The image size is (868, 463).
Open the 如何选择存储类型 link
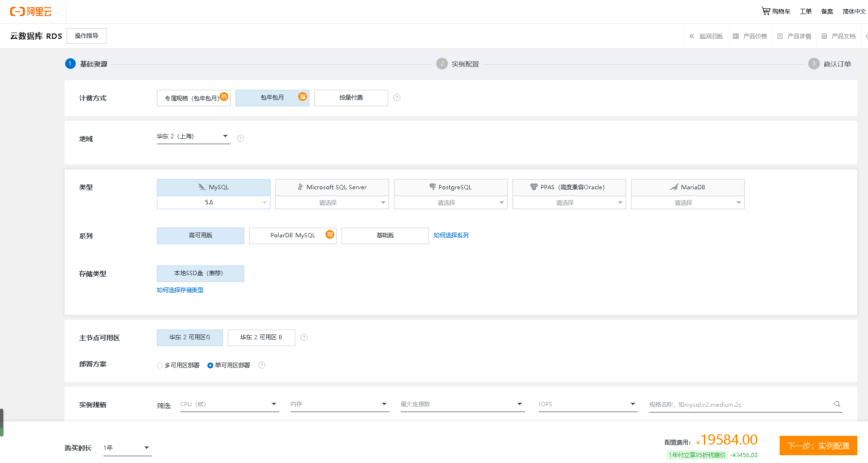(180, 290)
